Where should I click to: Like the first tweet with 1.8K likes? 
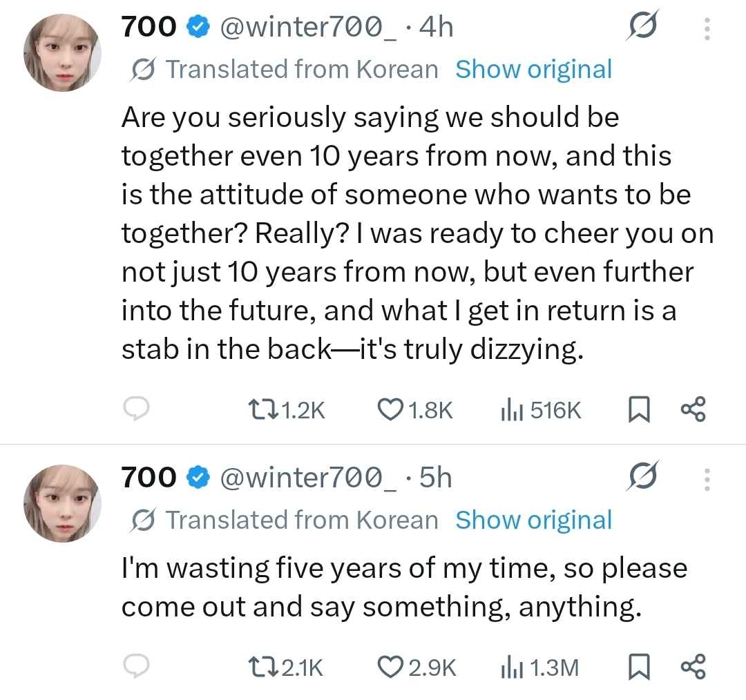point(415,410)
